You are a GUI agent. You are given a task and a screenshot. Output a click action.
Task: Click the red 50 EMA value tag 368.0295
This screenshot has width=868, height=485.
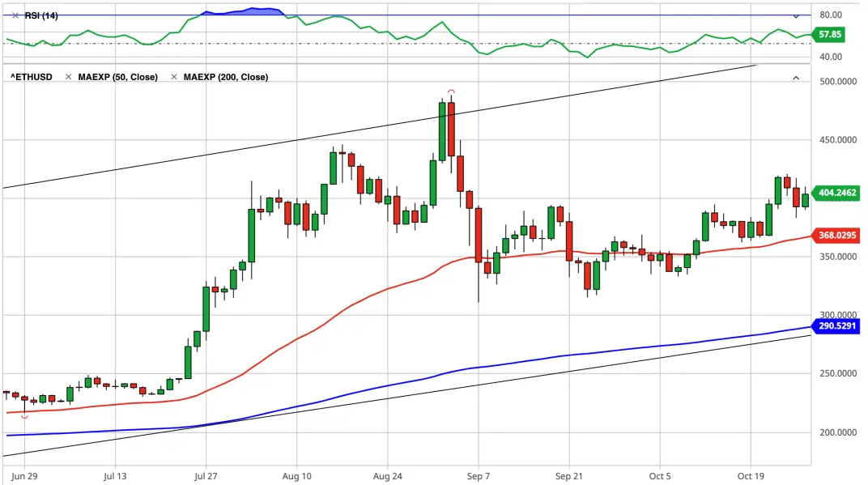[x=836, y=236]
